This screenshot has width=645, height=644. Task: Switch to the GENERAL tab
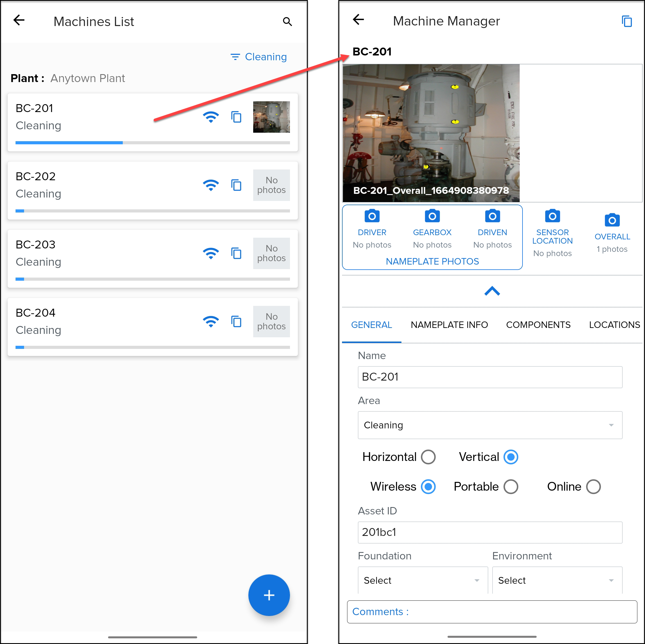[x=371, y=325]
